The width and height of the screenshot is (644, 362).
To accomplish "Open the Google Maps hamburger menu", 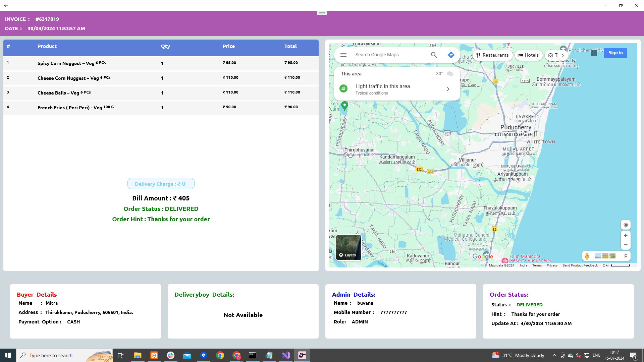I will pos(343,55).
